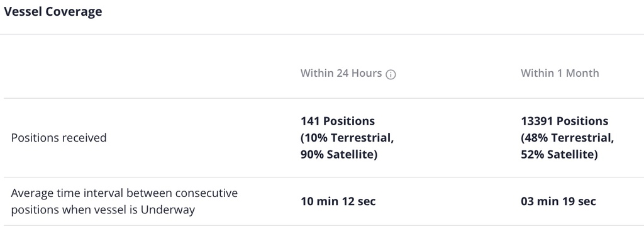Click the Within 1 Month column header
Image resolution: width=644 pixels, height=236 pixels.
tap(560, 73)
